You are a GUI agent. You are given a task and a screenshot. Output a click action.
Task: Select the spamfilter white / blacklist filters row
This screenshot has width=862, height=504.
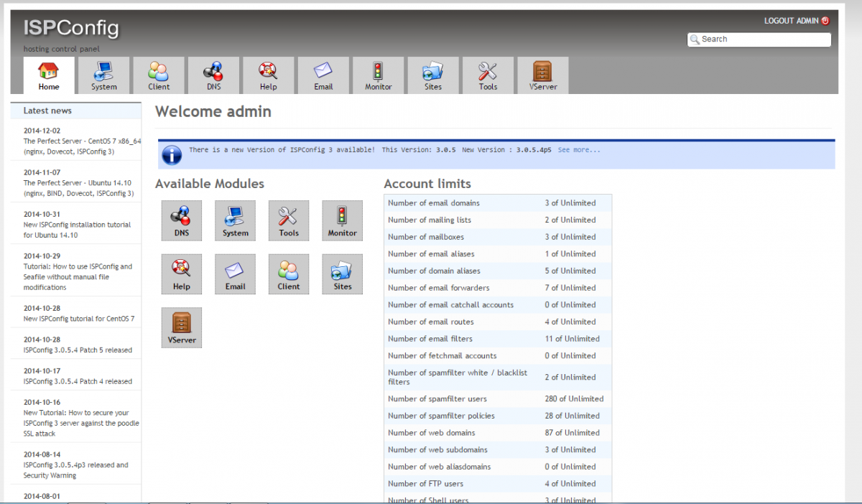[498, 378]
